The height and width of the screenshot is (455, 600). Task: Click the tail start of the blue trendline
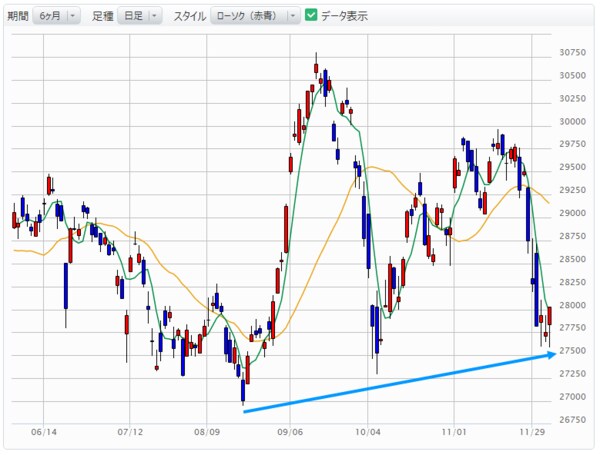[245, 410]
